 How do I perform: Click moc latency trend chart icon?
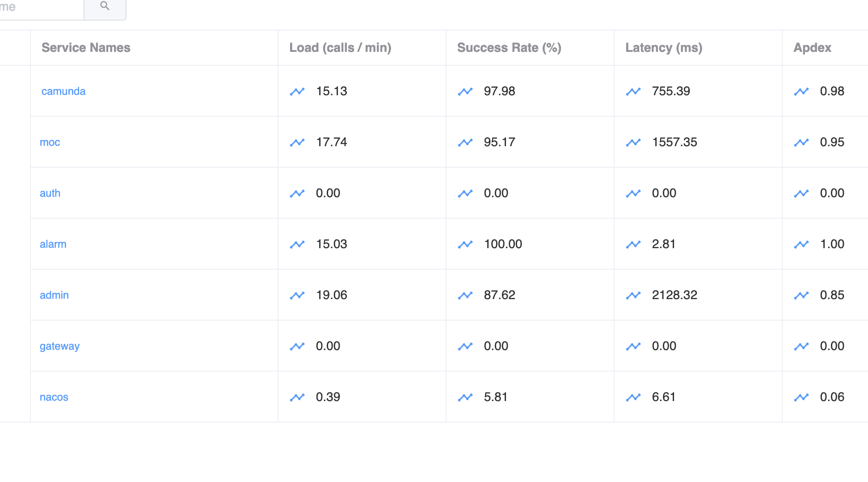click(633, 143)
